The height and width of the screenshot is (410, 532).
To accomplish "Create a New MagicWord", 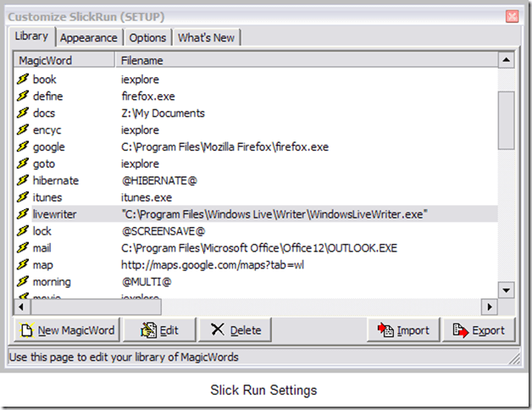I will [66, 330].
